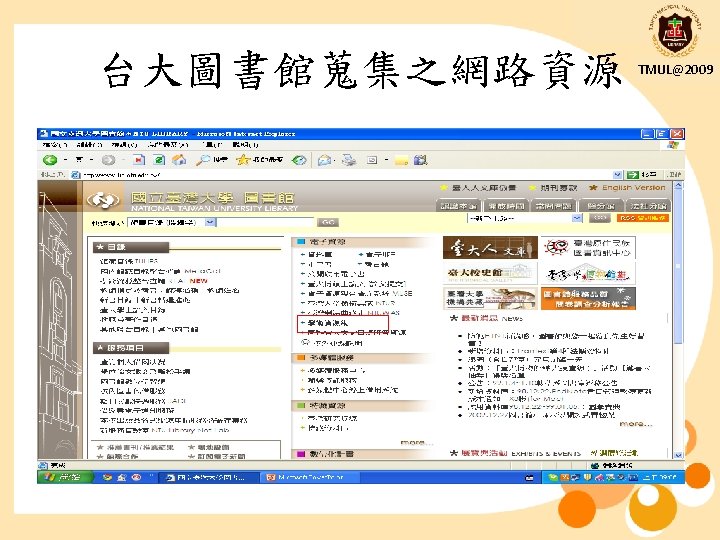720x540 pixels.
Task: Click the more... link under NEWS list
Action: (x=635, y=423)
